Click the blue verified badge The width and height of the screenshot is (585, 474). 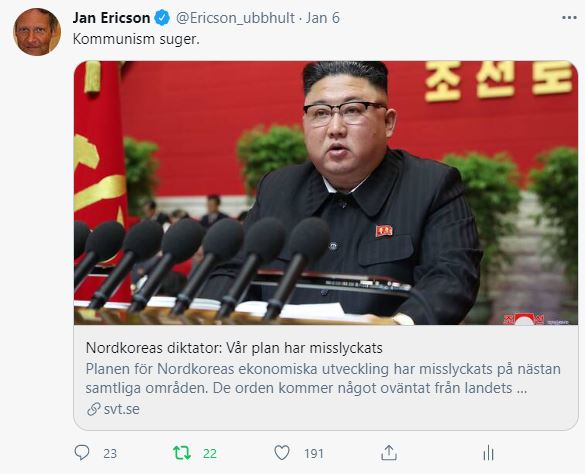tap(162, 18)
